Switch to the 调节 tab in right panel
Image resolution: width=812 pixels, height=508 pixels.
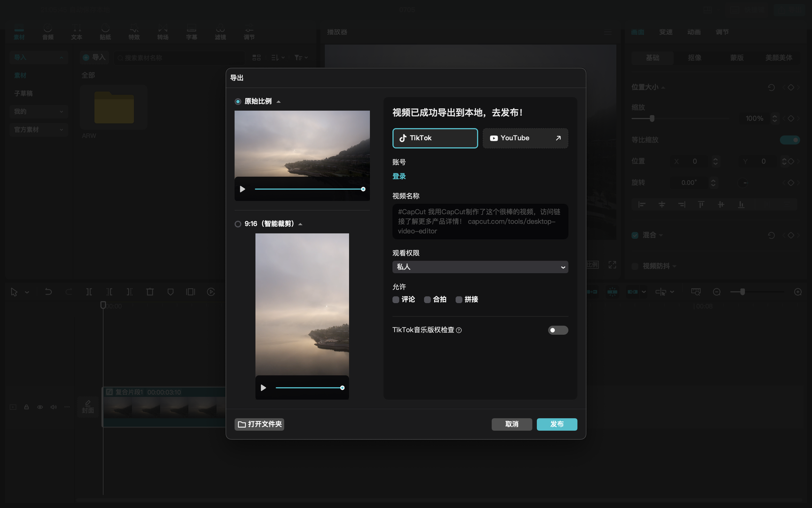click(722, 32)
